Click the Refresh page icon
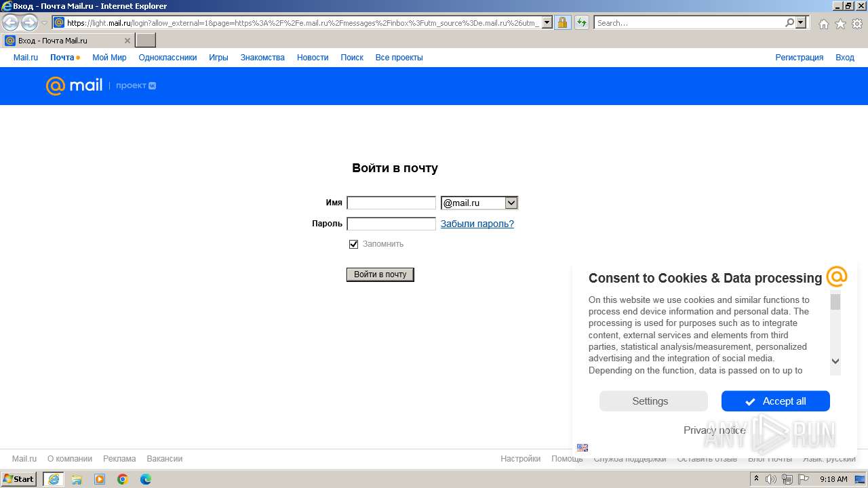The height and width of the screenshot is (488, 868). 582,22
